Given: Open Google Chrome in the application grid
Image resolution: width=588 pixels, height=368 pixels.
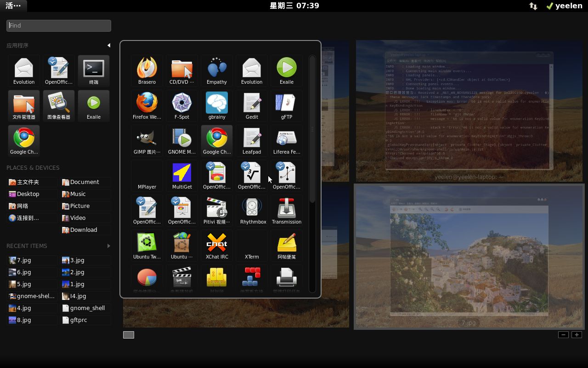Looking at the screenshot, I should (217, 141).
